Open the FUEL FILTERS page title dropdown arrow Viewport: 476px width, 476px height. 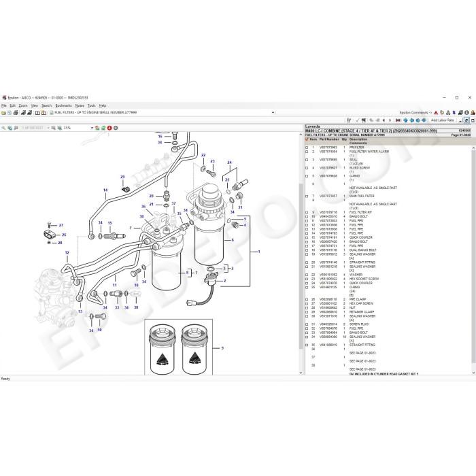click(273, 113)
